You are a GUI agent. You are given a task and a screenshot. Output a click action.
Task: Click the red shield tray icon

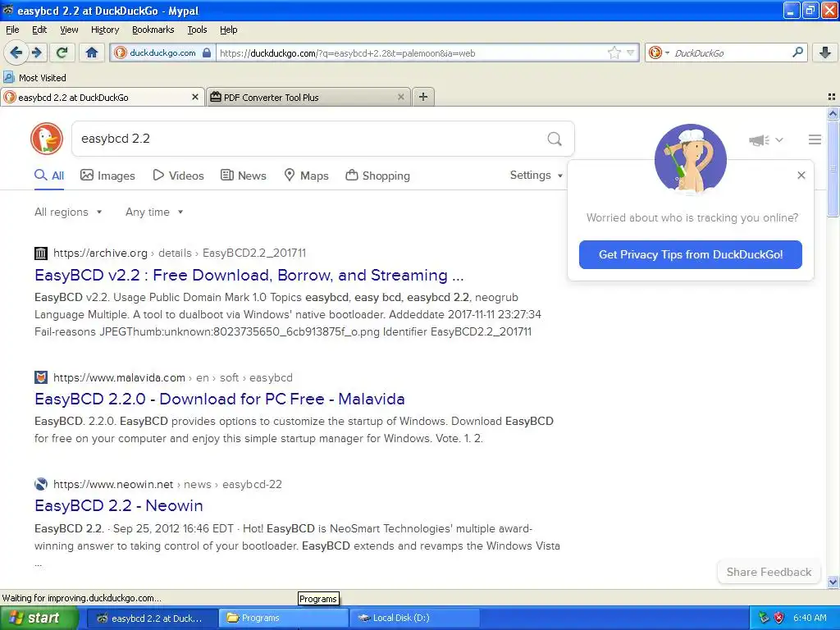(779, 618)
